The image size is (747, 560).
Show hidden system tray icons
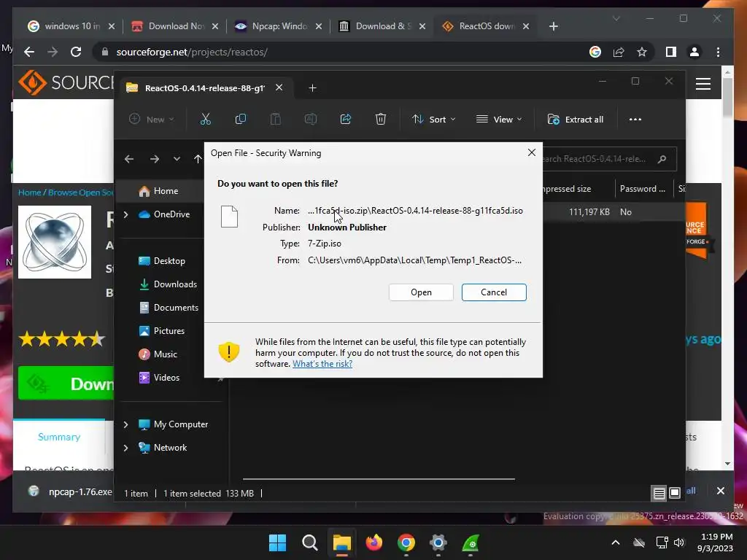pyautogui.click(x=616, y=542)
